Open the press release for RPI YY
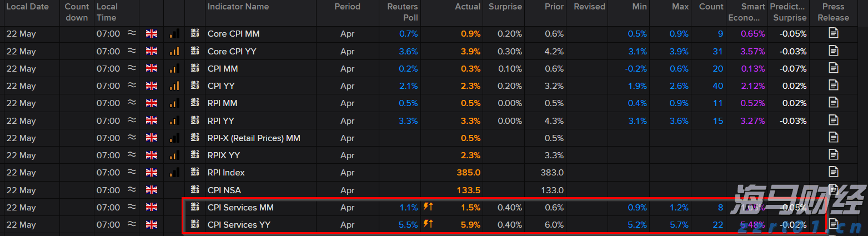Image resolution: width=868 pixels, height=236 pixels. click(833, 120)
